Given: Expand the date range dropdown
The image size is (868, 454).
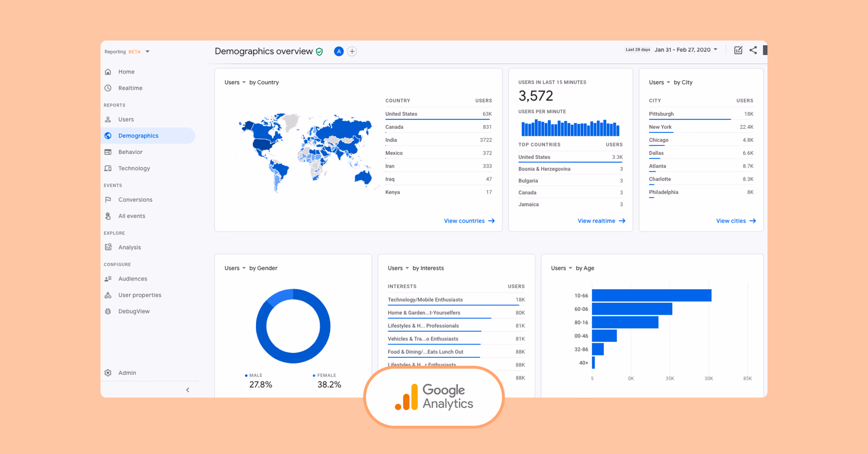Looking at the screenshot, I should pos(716,50).
